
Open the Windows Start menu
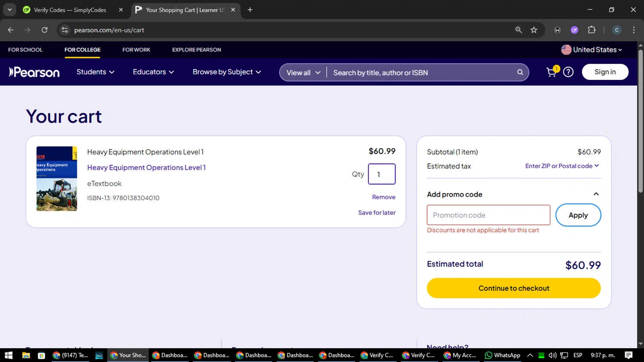(9, 355)
